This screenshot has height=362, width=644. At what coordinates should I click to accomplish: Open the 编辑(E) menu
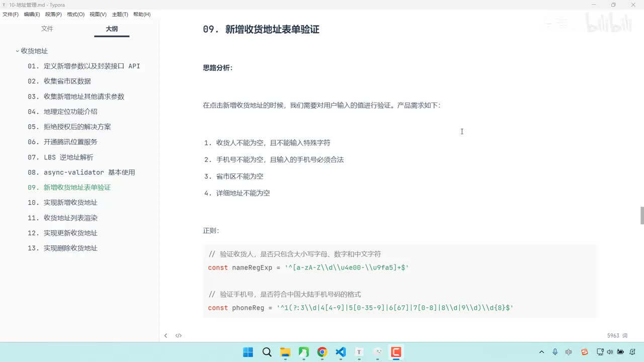point(32,15)
